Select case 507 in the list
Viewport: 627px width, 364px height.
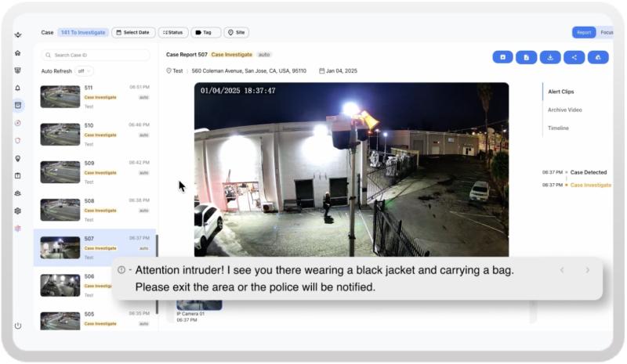point(95,247)
